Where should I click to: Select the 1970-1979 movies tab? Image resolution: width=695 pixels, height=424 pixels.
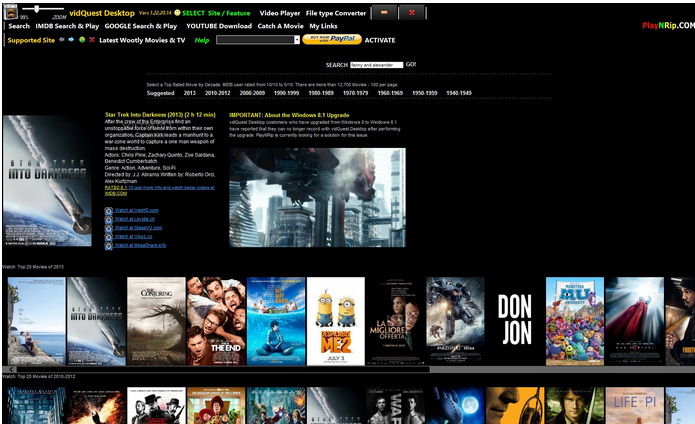pos(355,93)
